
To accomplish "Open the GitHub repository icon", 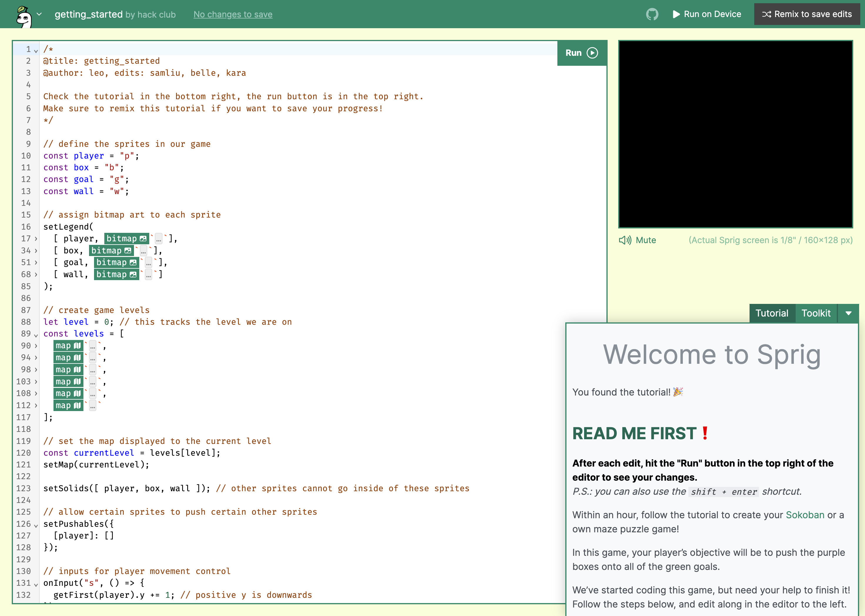I will click(652, 14).
